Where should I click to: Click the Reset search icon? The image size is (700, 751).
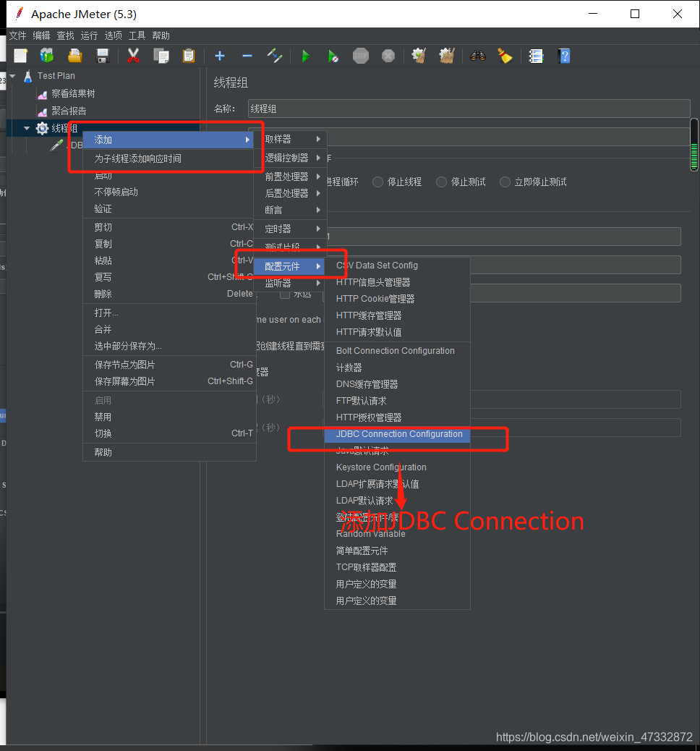pos(505,56)
